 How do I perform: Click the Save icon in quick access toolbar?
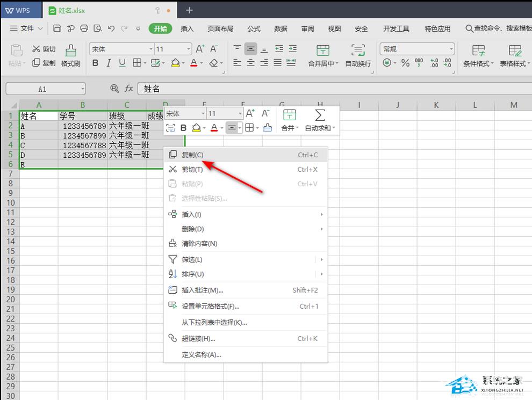(x=57, y=28)
